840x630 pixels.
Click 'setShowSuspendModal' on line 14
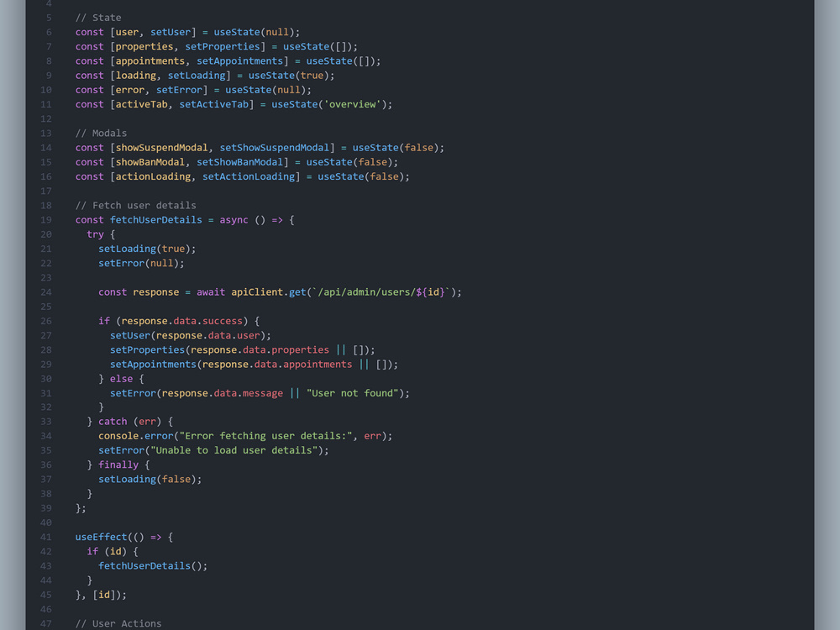[275, 148]
